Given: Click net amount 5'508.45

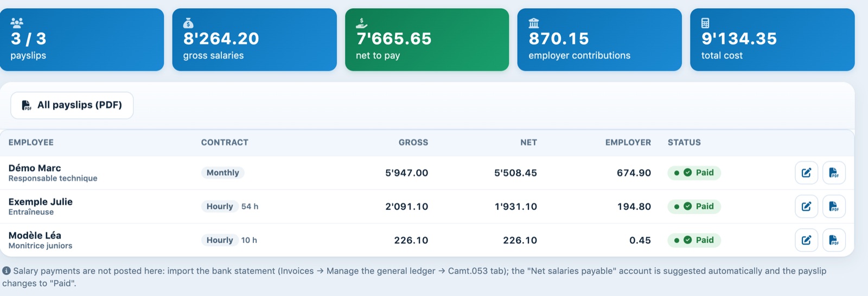Looking at the screenshot, I should coord(515,173).
